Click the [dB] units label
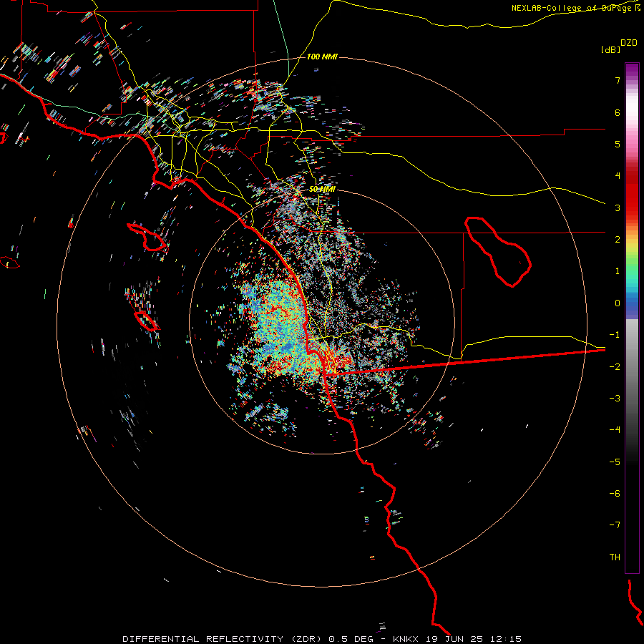Image resolution: width=644 pixels, height=644 pixels. [x=611, y=50]
